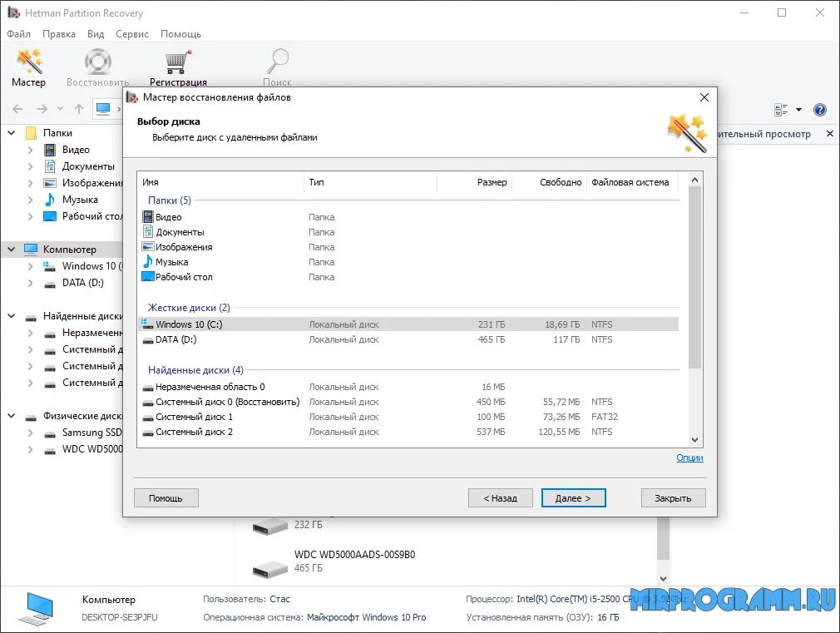Click the Помощь button in wizard
This screenshot has width=840, height=633.
pyautogui.click(x=166, y=498)
